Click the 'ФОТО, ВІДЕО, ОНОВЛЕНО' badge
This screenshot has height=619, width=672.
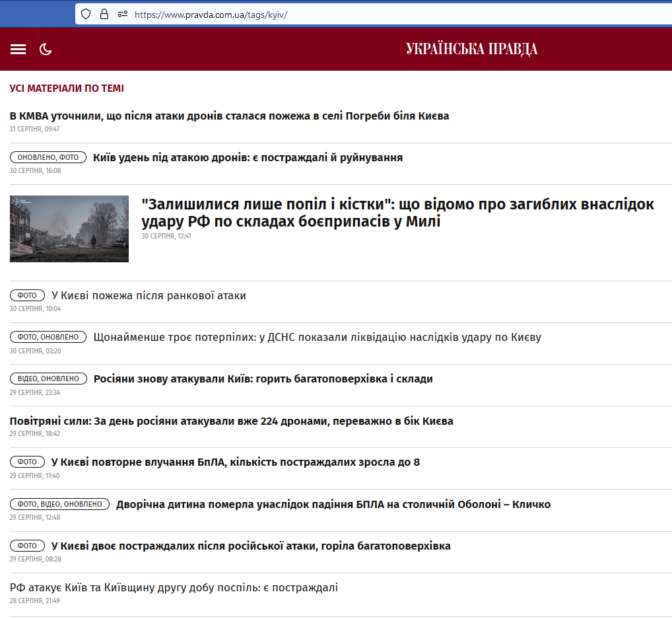coord(59,503)
